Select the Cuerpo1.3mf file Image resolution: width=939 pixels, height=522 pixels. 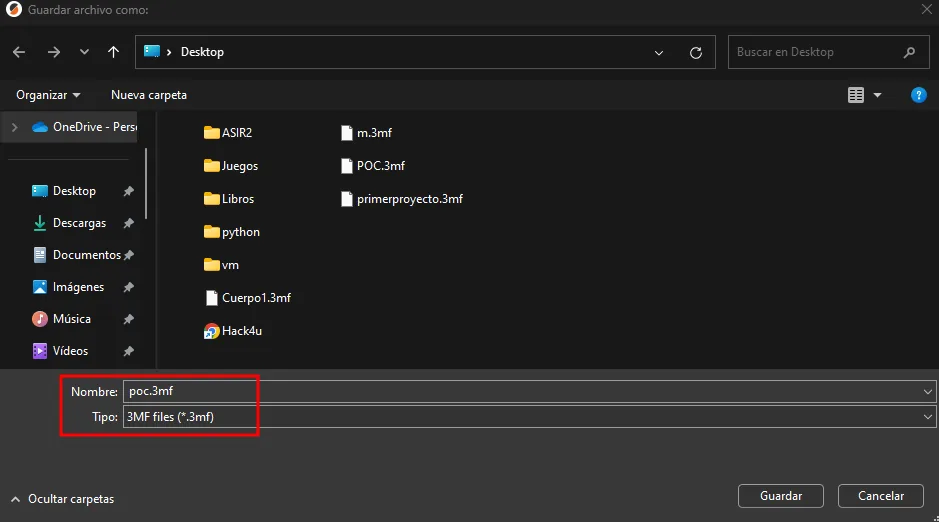[x=248, y=298]
